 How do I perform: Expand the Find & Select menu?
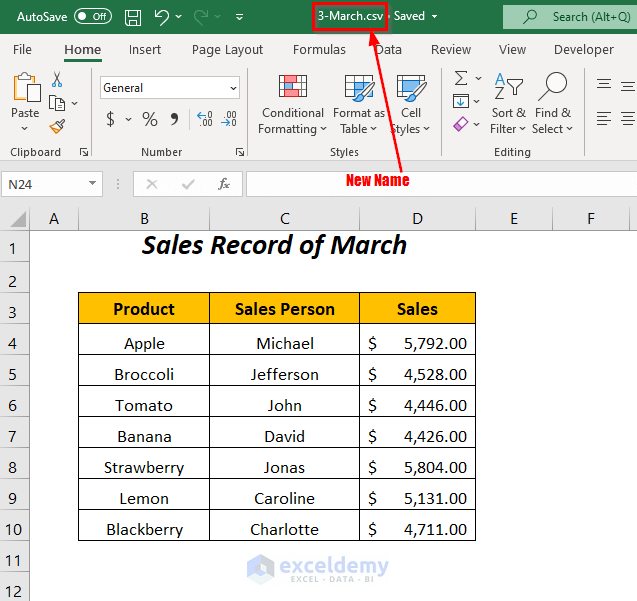pos(552,104)
